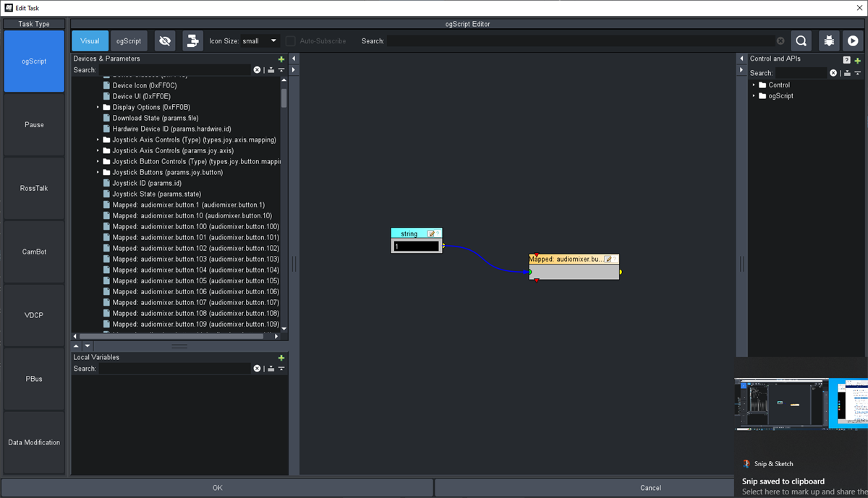Focus the ogScript Editor top search field
Viewport: 868px width, 498px height.
(581, 41)
